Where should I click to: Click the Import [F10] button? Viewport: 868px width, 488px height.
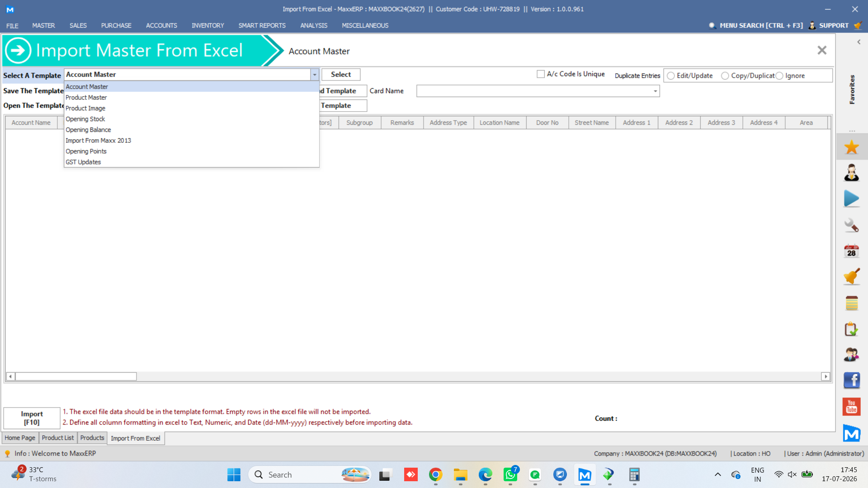(32, 418)
